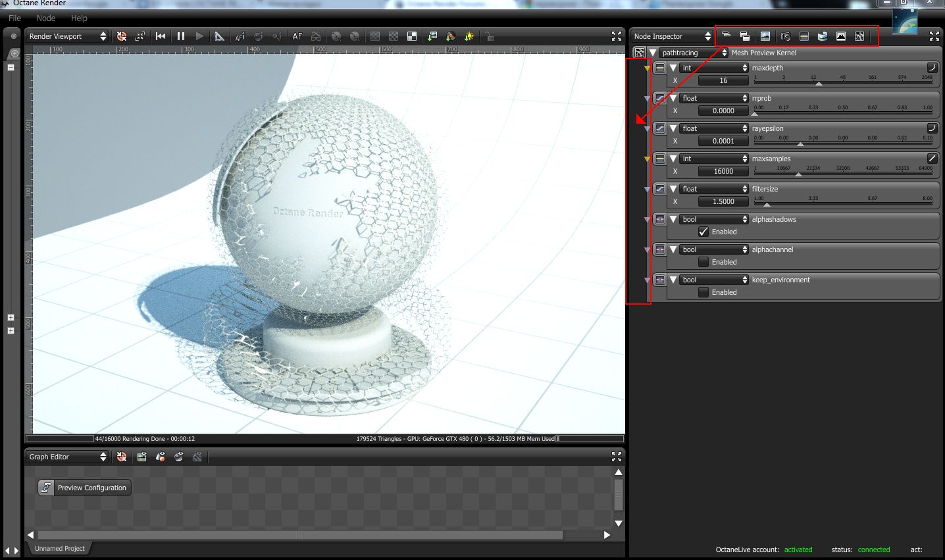This screenshot has height=560, width=945.
Task: Click the curve button on maxdepth row
Action: 932,68
